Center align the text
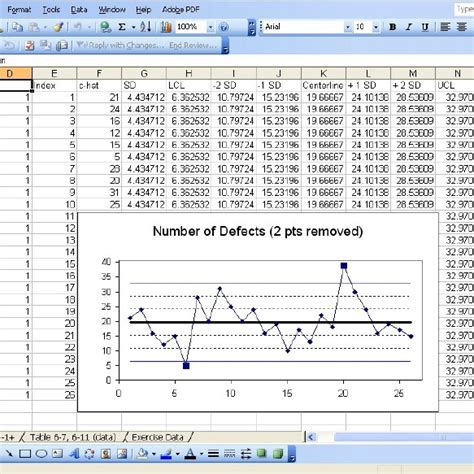This screenshot has width=474, height=474. [x=462, y=27]
